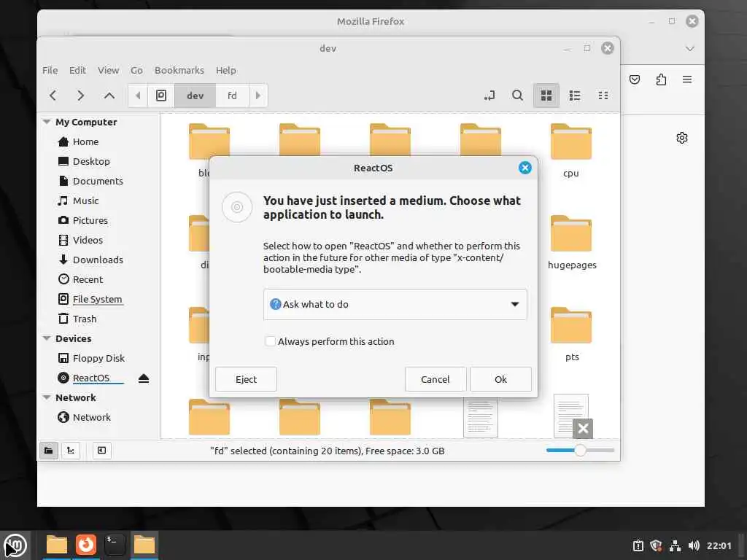Open Firefox extensions puzzle icon
The width and height of the screenshot is (747, 560).
661,79
